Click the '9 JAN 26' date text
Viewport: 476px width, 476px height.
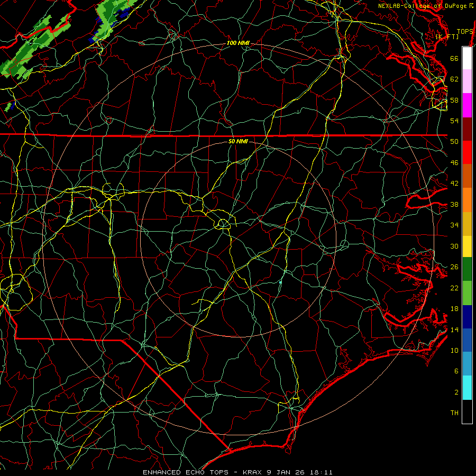(x=286, y=472)
